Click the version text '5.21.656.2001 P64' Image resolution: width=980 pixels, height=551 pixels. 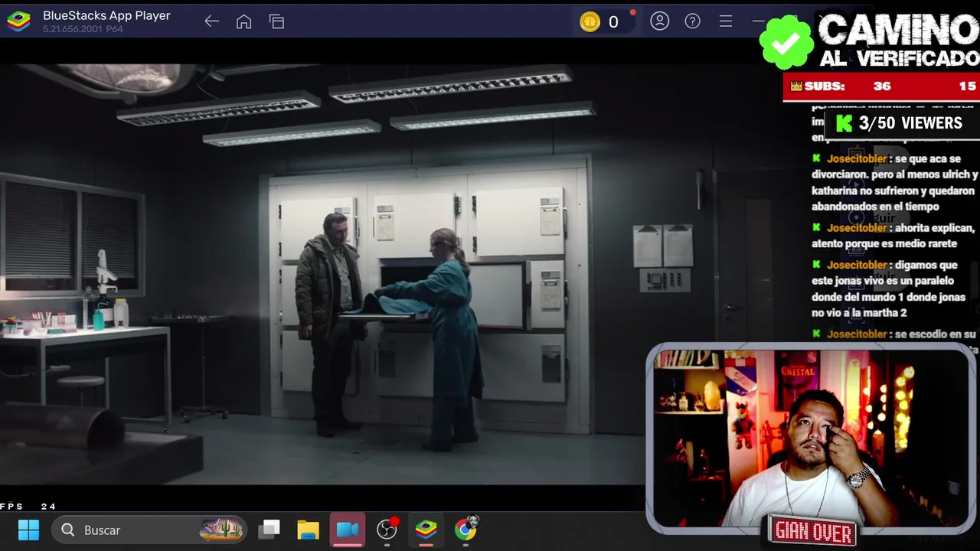pyautogui.click(x=83, y=29)
